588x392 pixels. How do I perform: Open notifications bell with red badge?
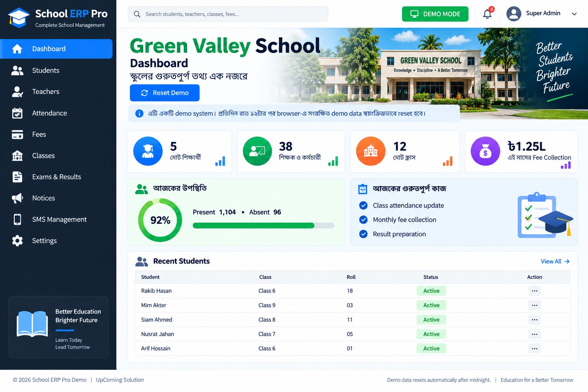point(487,14)
